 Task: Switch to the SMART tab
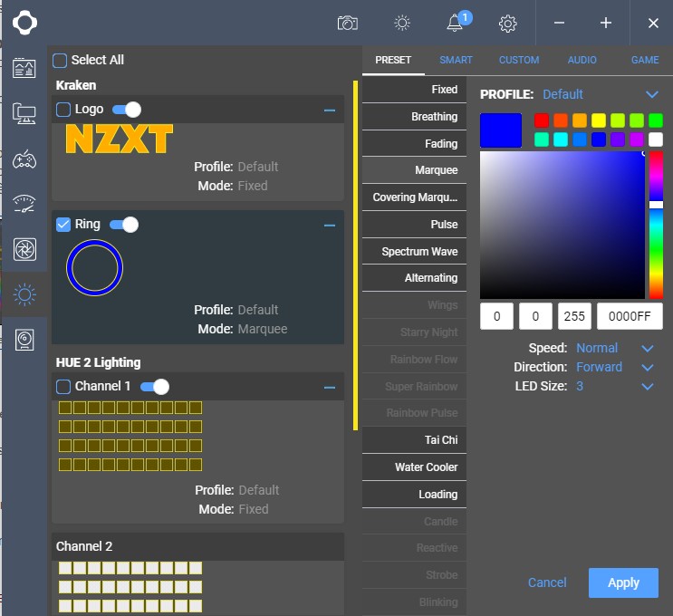456,60
